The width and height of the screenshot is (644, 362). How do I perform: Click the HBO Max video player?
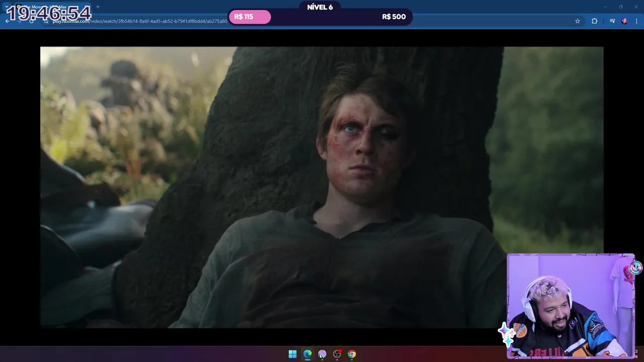[x=321, y=187]
